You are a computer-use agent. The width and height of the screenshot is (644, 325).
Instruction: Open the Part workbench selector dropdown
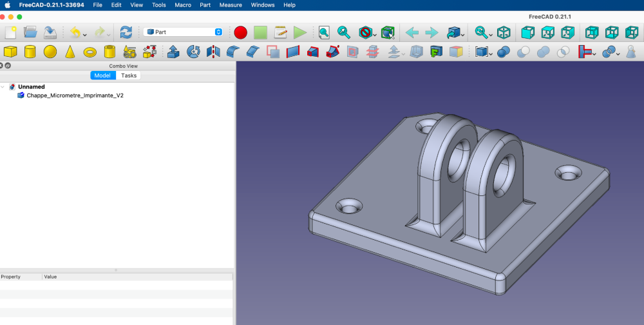(183, 32)
